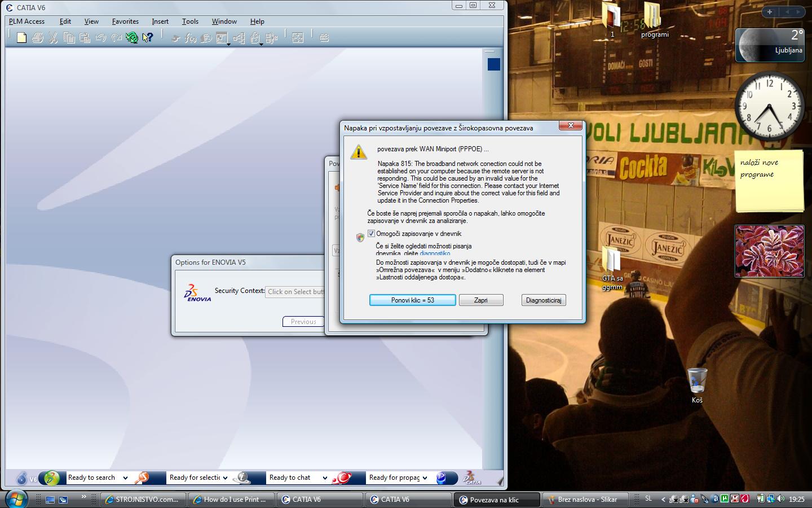
Task: Click the Print icon in CATIA toolbar
Action: [38, 38]
